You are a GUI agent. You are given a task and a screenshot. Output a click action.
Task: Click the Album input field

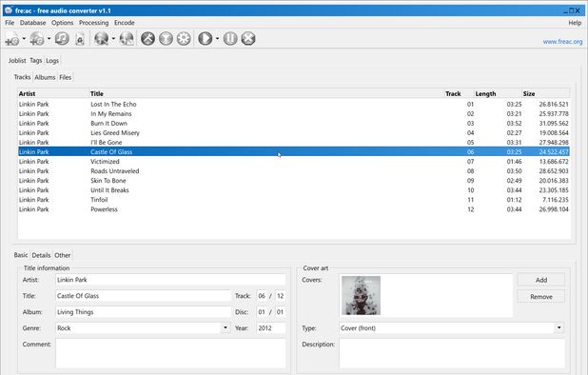coord(144,312)
